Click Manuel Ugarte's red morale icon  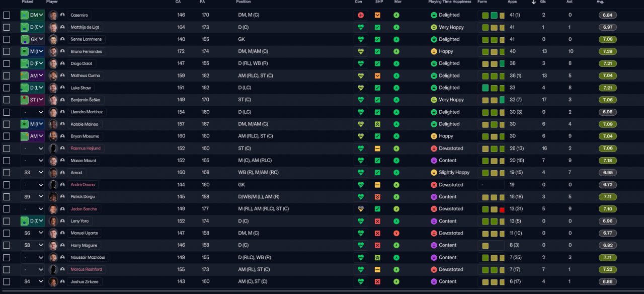pyautogui.click(x=396, y=233)
